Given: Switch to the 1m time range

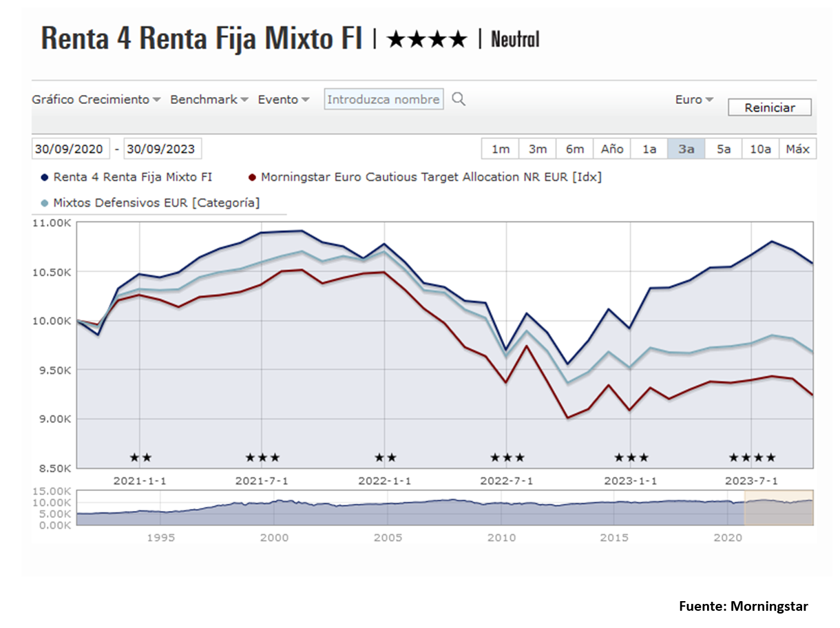Looking at the screenshot, I should tap(501, 149).
